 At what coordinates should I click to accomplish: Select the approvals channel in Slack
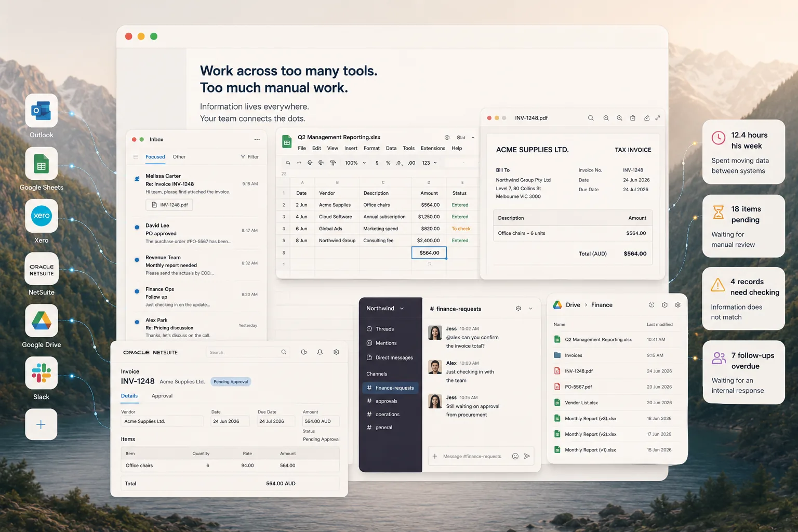pyautogui.click(x=382, y=401)
